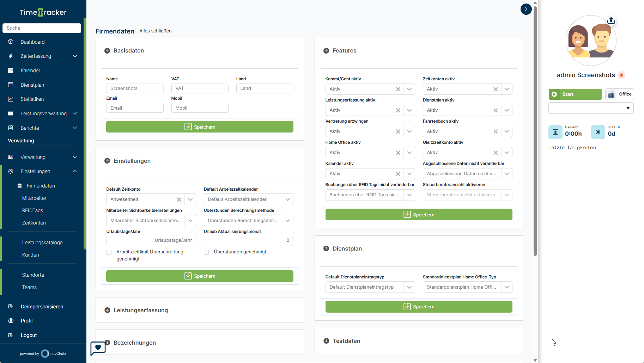Collapse the Dienstplan card section

(x=326, y=248)
